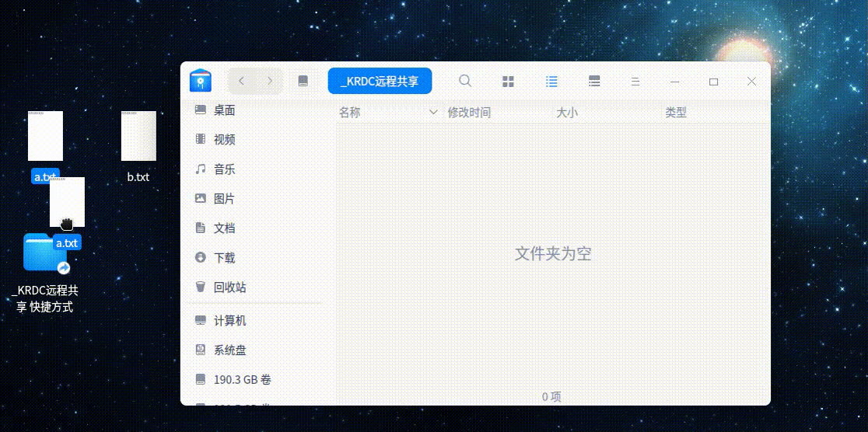Click the file manager app logo icon
Screen dimensions: 868x432
click(201, 81)
